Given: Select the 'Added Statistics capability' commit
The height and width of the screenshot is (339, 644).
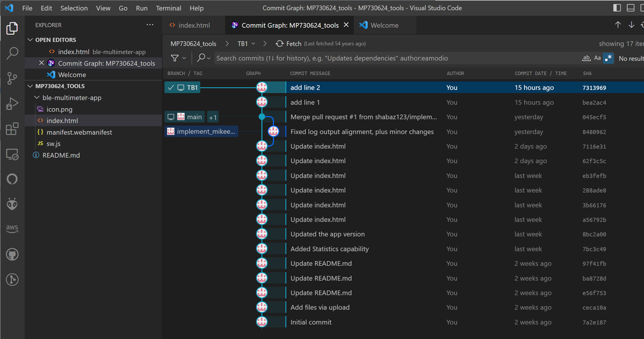Looking at the screenshot, I should point(404,249).
